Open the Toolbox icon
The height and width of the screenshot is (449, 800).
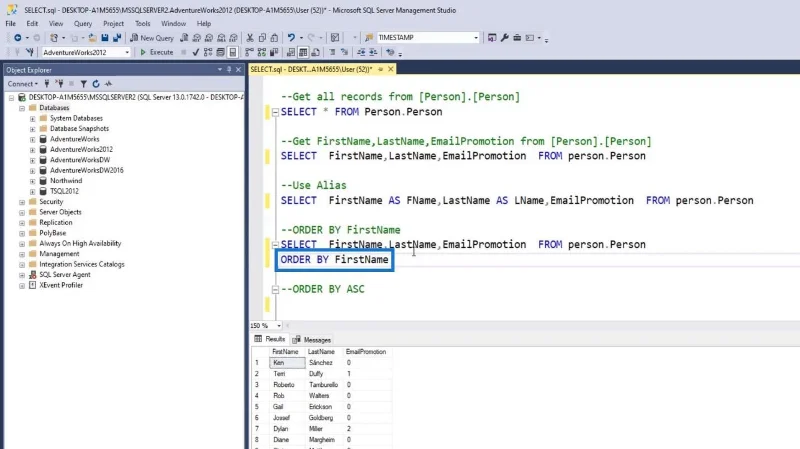click(x=517, y=38)
